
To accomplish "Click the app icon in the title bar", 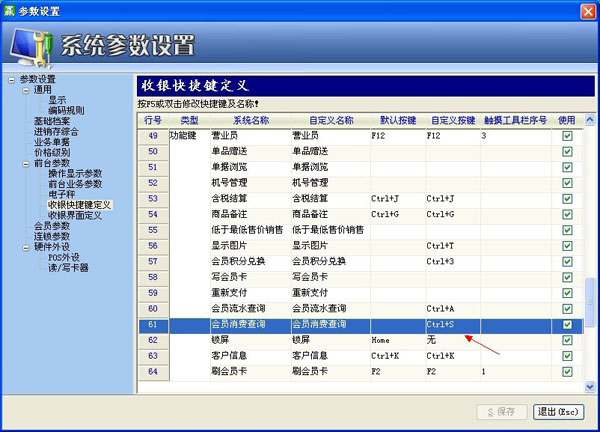I will coord(9,9).
